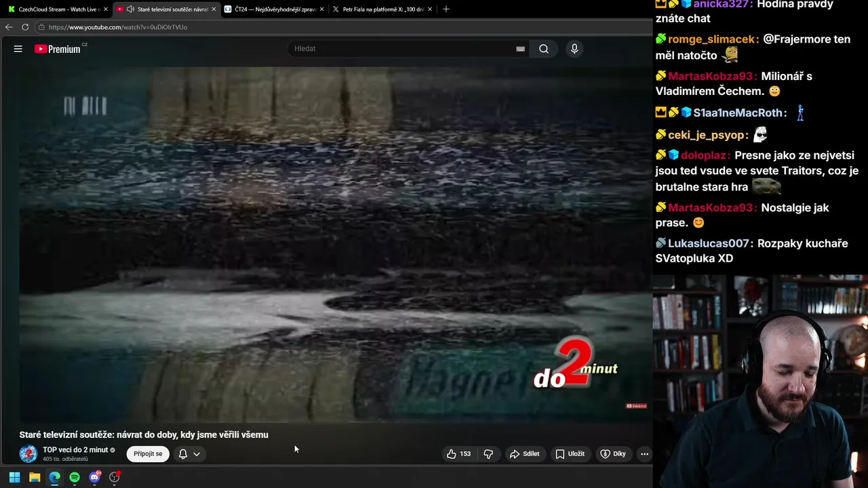Send thanks with Díky button
This screenshot has width=868, height=488.
click(613, 454)
